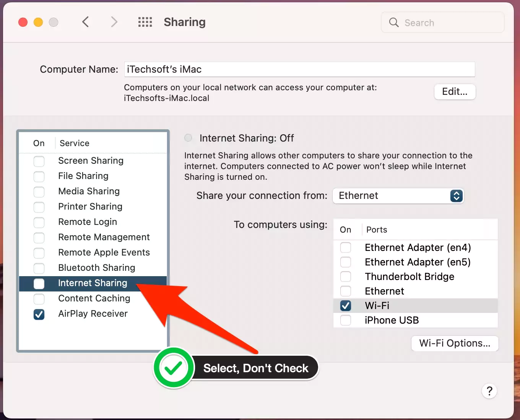Click the Ports column header
This screenshot has width=520, height=420.
coord(377,230)
